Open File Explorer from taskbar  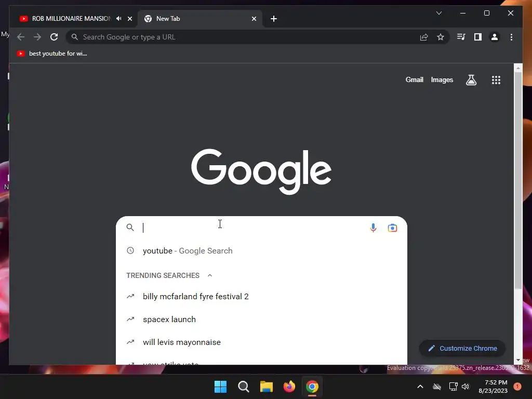pyautogui.click(x=267, y=387)
